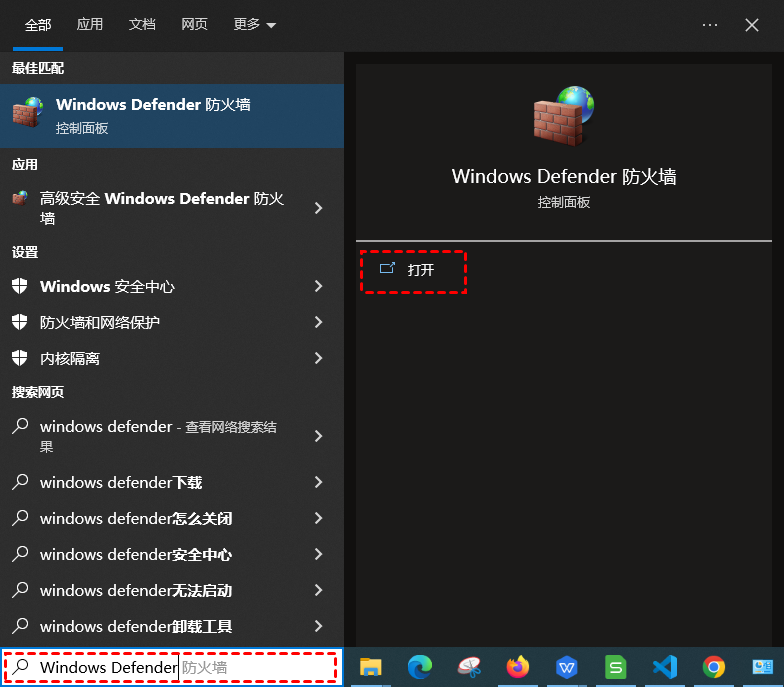Select suggestion windows defender卸载工具
Viewport: 784px width, 687px height.
click(x=172, y=626)
